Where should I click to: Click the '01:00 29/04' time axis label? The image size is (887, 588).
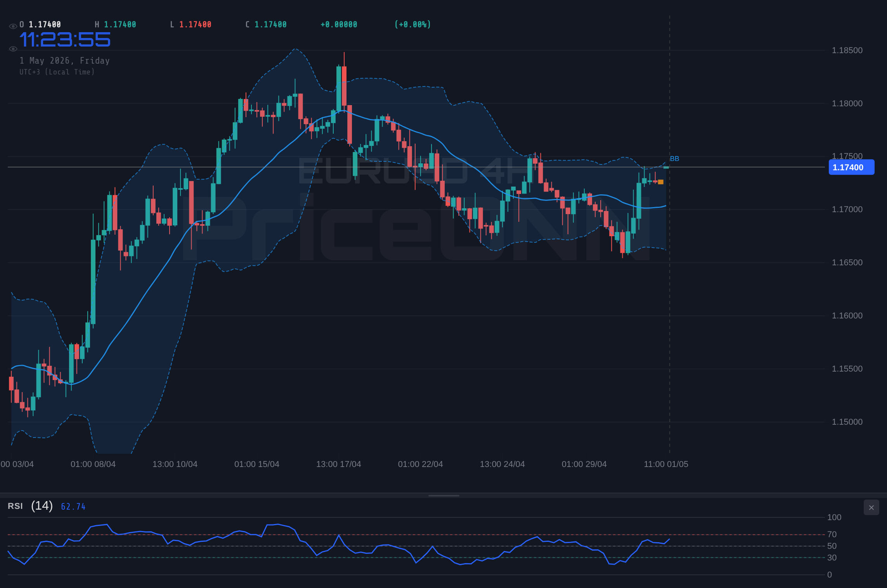tap(584, 464)
